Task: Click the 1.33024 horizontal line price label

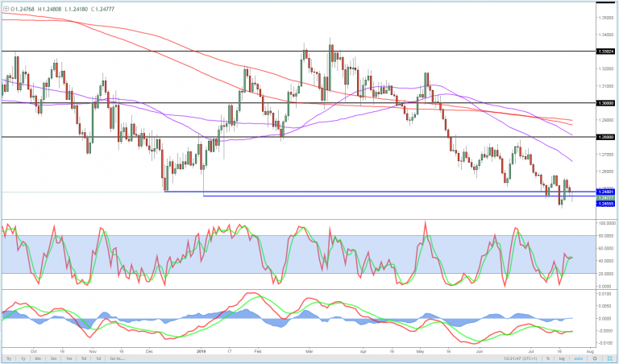Action: click(x=605, y=52)
